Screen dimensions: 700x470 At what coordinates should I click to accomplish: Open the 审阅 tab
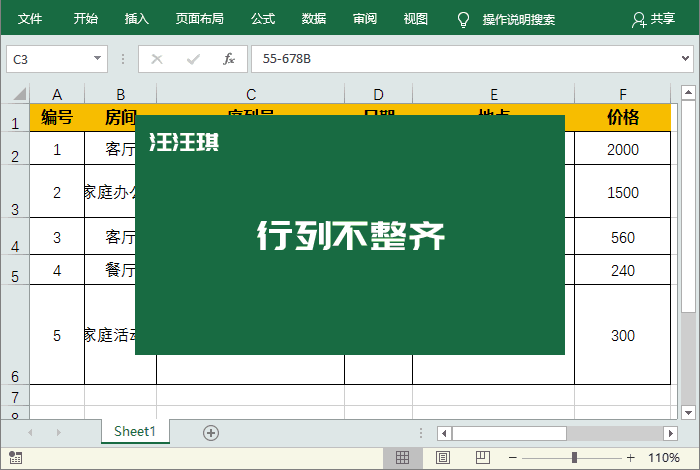click(x=365, y=19)
